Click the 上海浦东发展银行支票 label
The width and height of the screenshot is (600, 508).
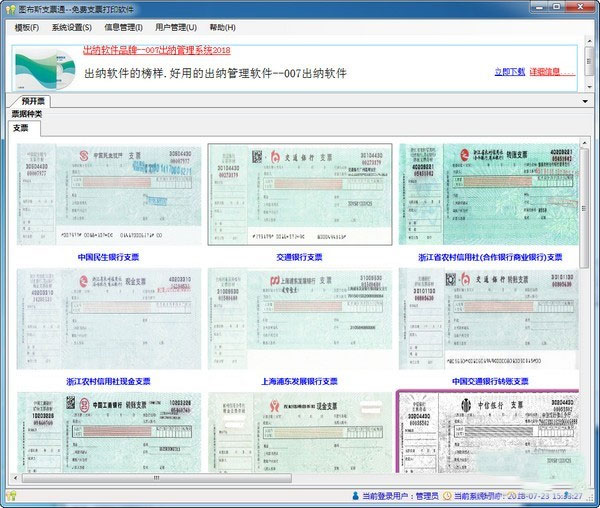click(x=299, y=381)
